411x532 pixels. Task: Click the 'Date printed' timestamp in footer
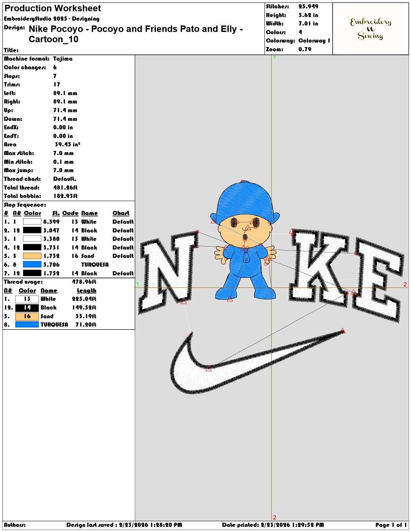tap(273, 525)
